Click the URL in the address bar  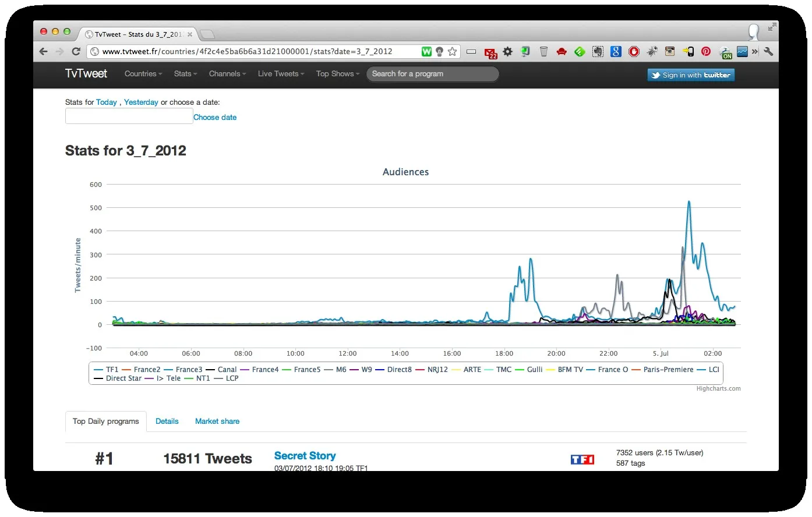point(247,52)
